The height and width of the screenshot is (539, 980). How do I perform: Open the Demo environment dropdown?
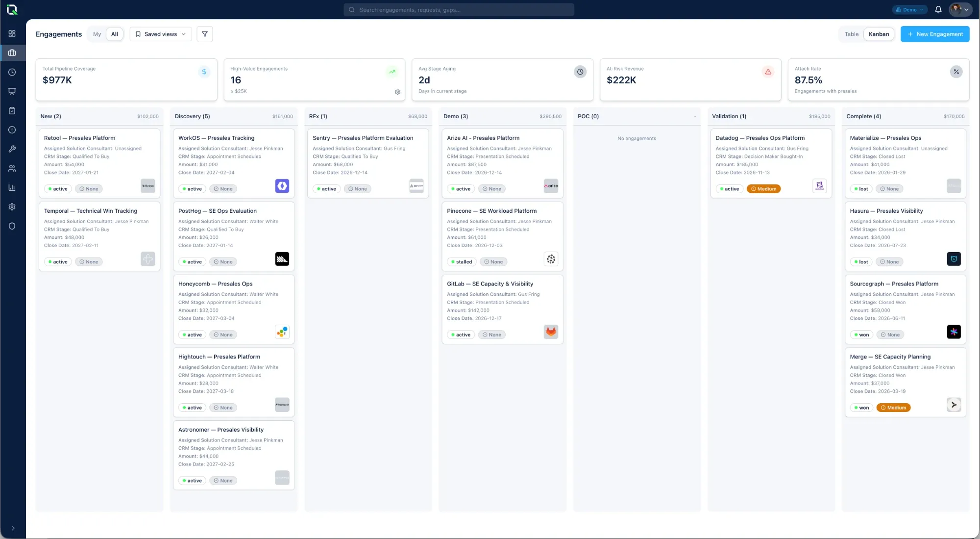point(909,10)
